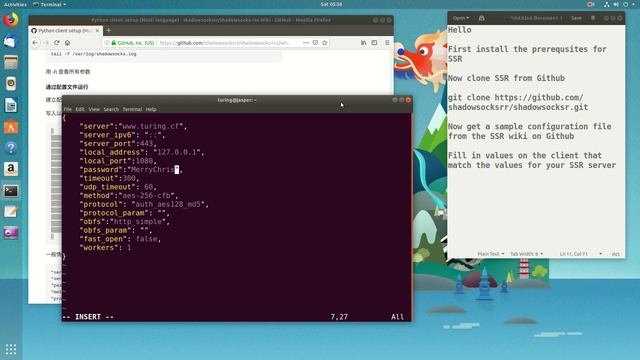This screenshot has height=360, width=640.
Task: Expand the Terminal app menu in top bar
Action: pos(49,4)
